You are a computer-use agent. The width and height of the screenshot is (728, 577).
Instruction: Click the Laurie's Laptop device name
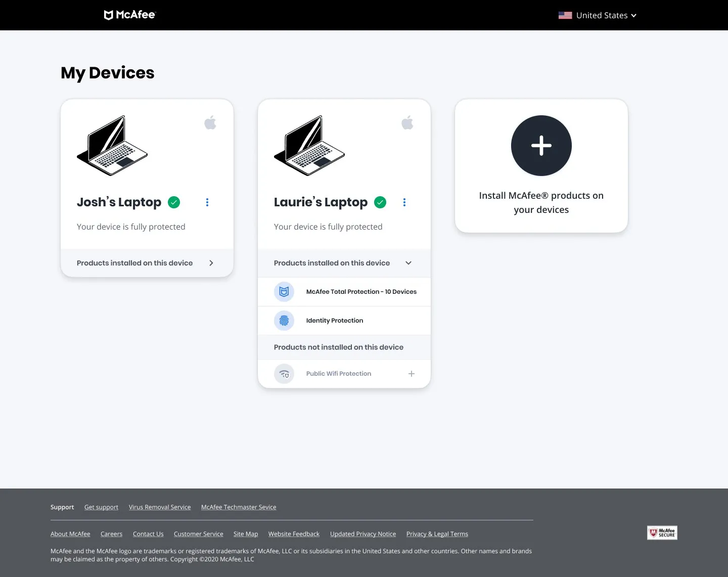coord(321,202)
